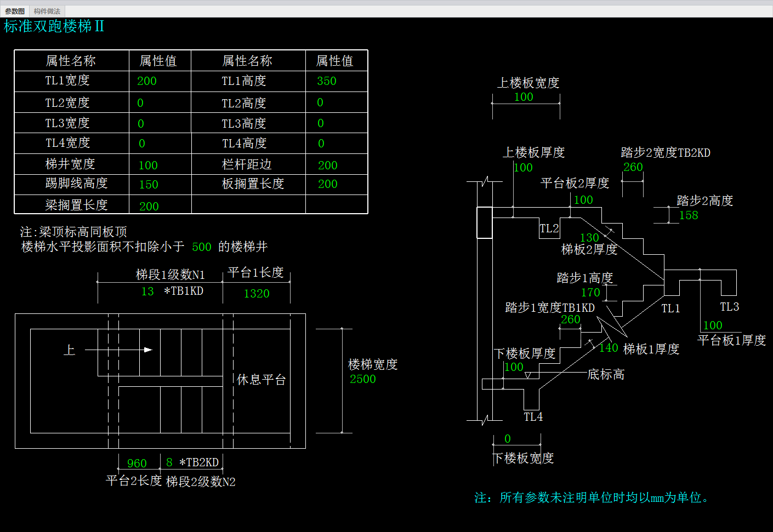This screenshot has height=532, width=773.
Task: Click the TL4 beam label in section
Action: tap(533, 417)
